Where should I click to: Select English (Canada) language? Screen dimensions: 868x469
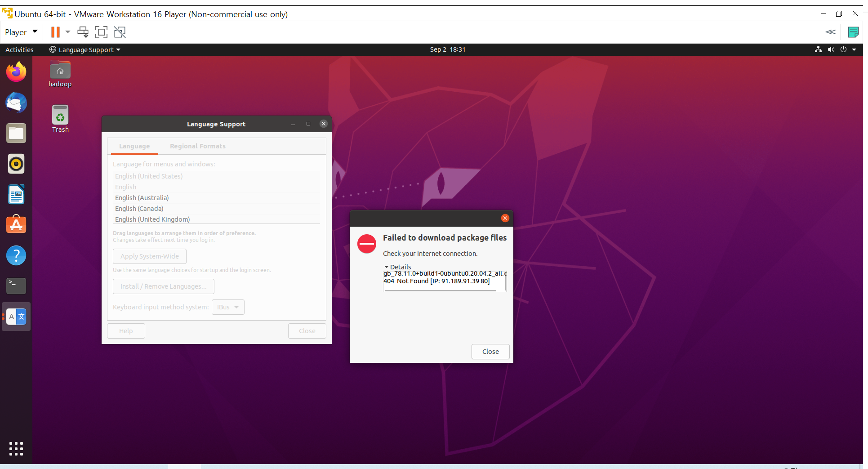point(217,209)
